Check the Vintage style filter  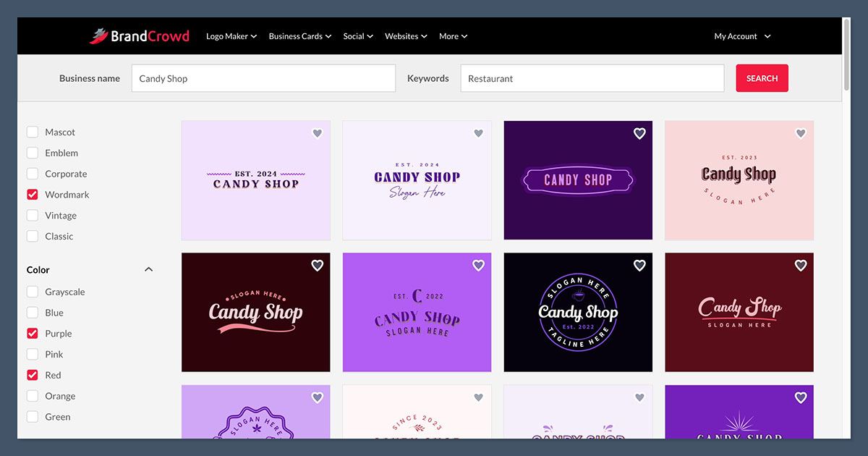(32, 215)
